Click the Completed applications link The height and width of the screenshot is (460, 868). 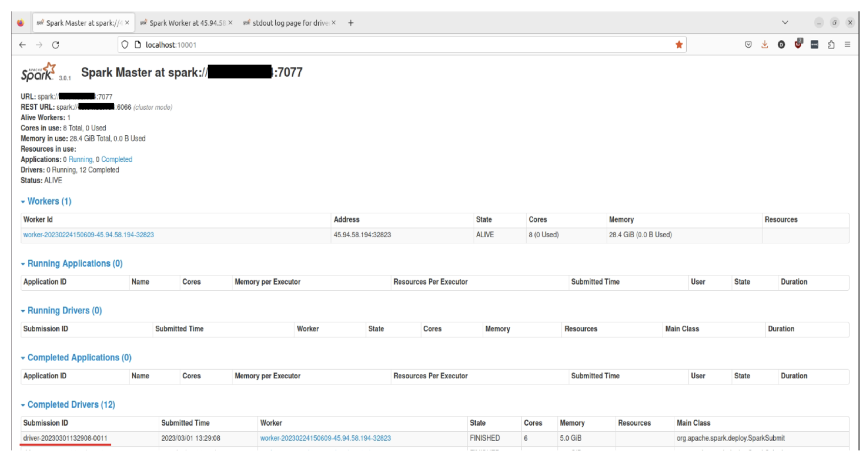pyautogui.click(x=116, y=160)
